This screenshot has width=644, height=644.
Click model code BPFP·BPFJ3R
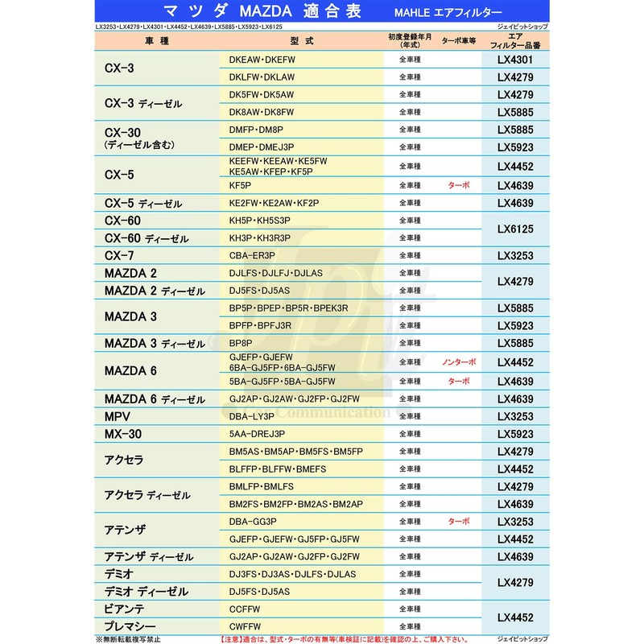click(x=260, y=326)
